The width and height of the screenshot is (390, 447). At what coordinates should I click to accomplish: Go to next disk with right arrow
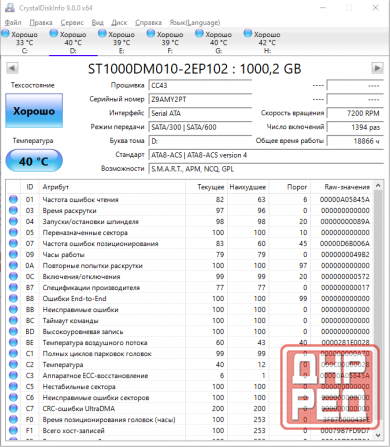(377, 68)
